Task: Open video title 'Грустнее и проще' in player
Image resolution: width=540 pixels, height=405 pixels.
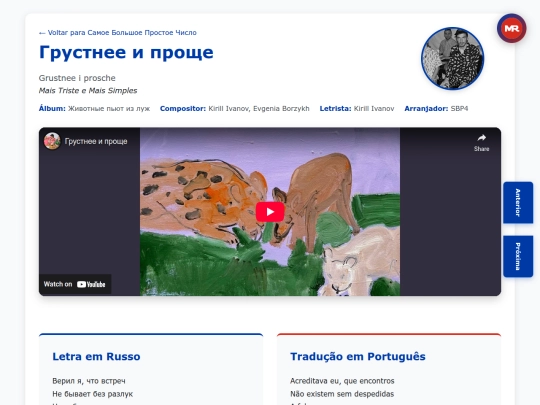Action: point(96,141)
